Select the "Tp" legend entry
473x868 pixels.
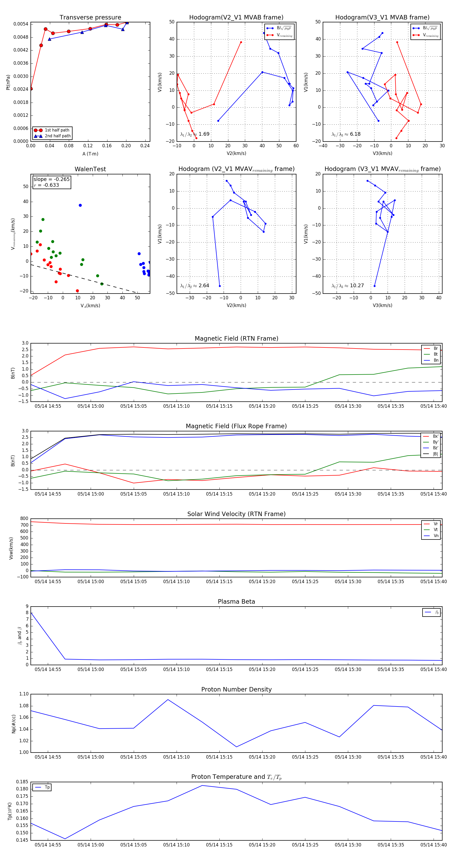42,787
